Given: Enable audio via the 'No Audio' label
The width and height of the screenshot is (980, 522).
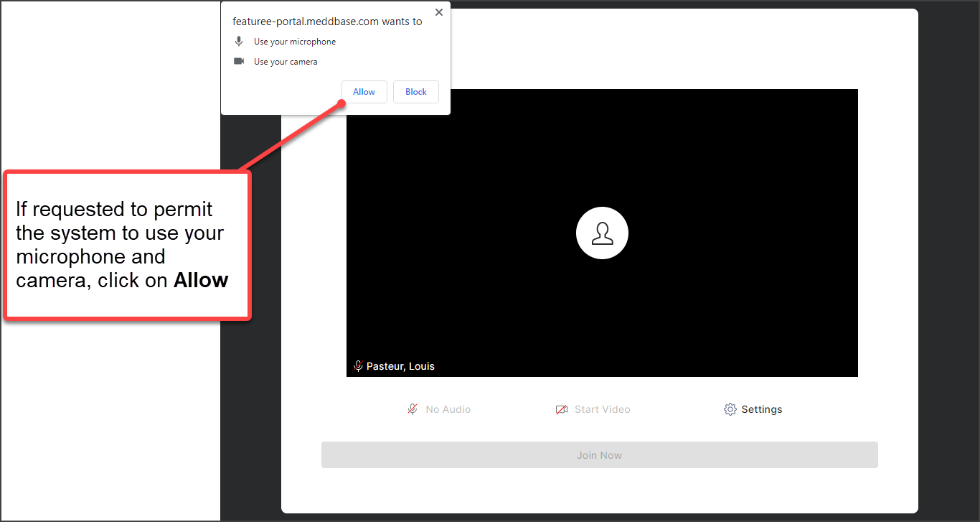Looking at the screenshot, I should (448, 409).
